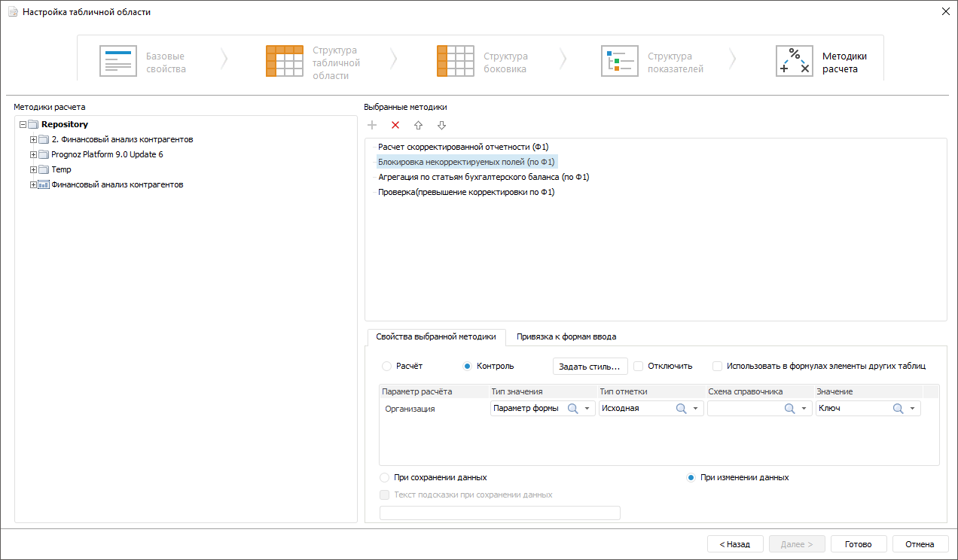Image resolution: width=958 pixels, height=560 pixels.
Task: Collapse the Repository tree node
Action: point(23,125)
